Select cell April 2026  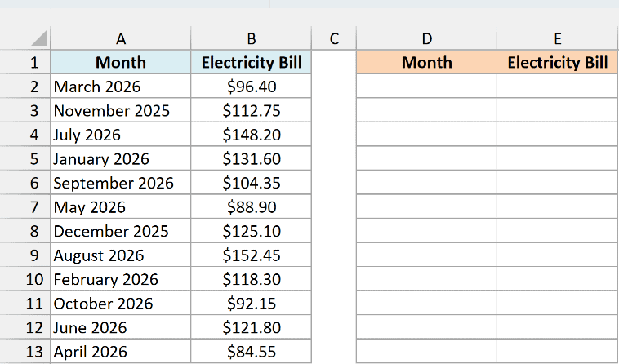coord(121,352)
